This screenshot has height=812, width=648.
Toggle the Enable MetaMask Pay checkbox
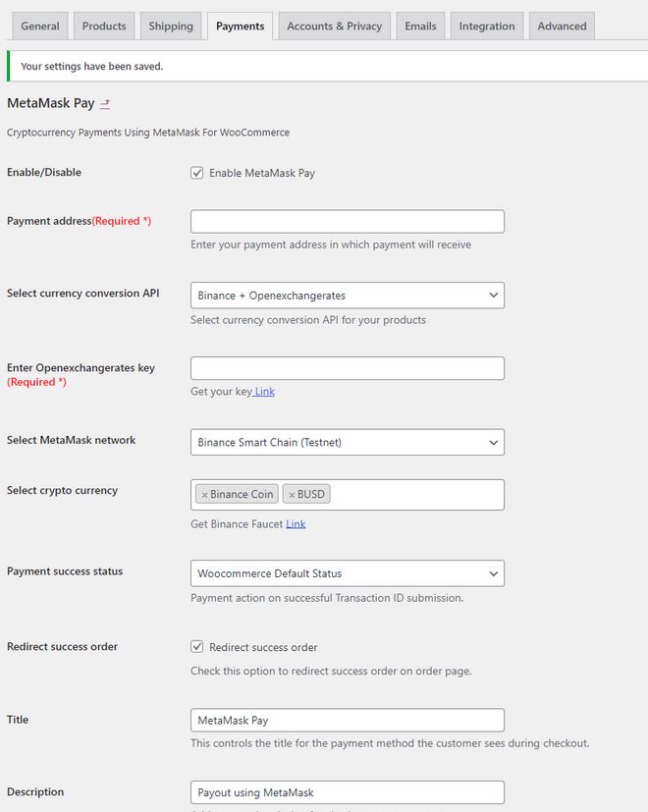pyautogui.click(x=196, y=173)
